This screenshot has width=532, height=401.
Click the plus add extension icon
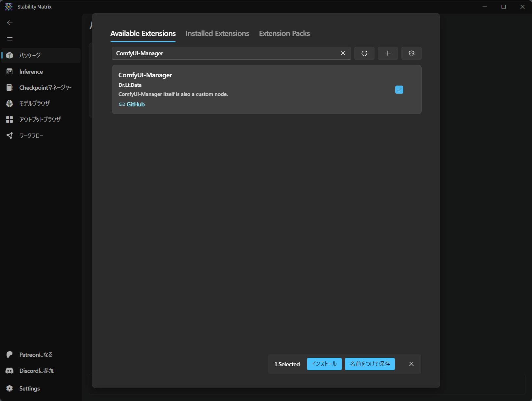[388, 53]
